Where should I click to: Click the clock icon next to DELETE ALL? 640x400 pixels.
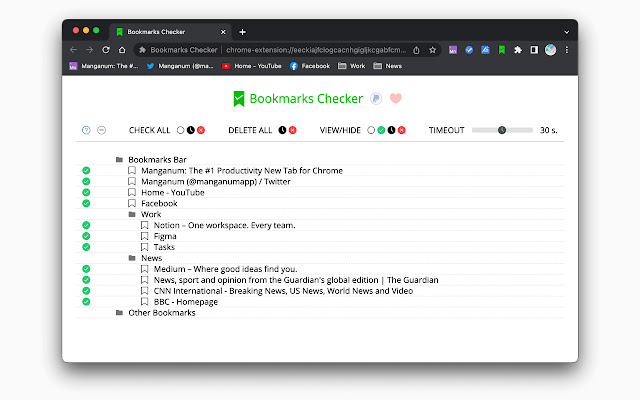pyautogui.click(x=282, y=130)
